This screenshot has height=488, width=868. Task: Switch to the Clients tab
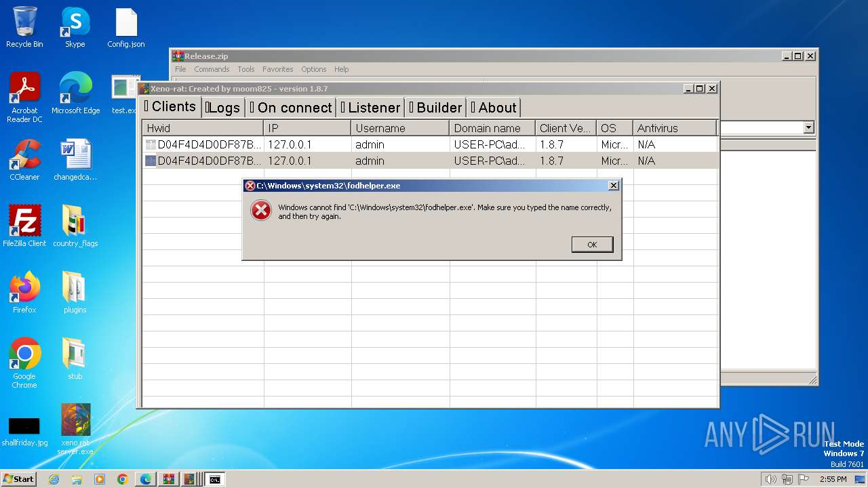tap(170, 106)
